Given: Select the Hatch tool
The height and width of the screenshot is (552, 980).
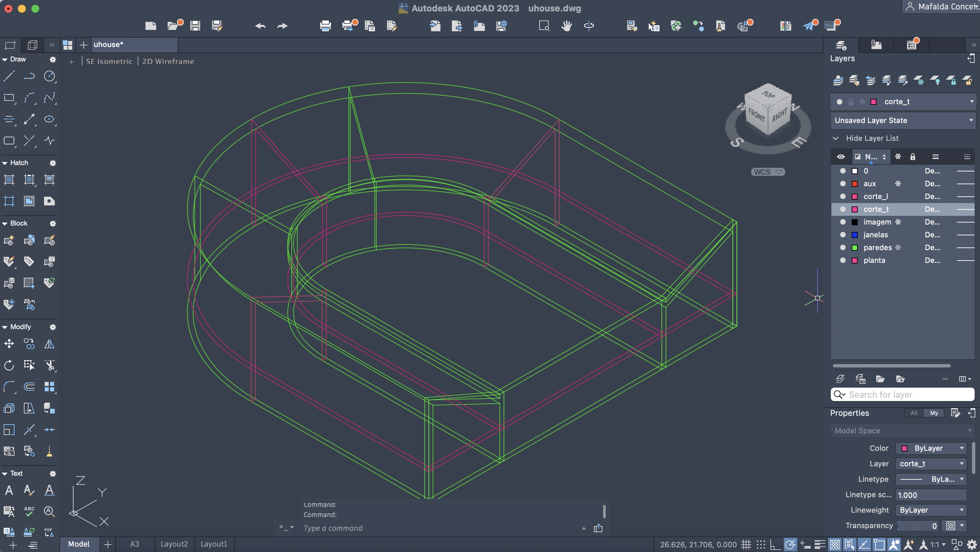Looking at the screenshot, I should (9, 180).
